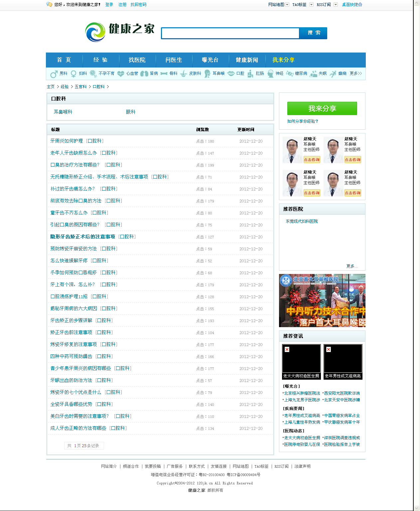Click the 老太大病初愈医生拥 news thumbnail
This screenshot has width=420, height=511.
pyautogui.click(x=301, y=362)
